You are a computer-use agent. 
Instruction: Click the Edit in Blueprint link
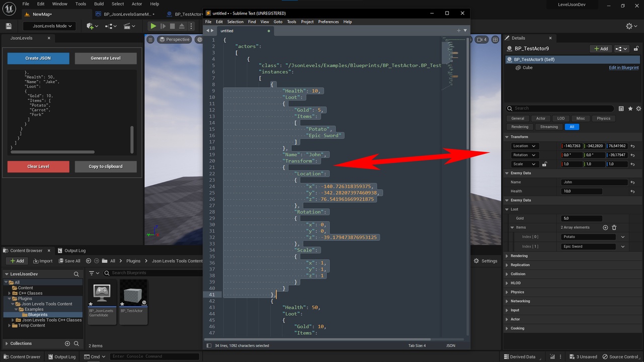click(624, 68)
